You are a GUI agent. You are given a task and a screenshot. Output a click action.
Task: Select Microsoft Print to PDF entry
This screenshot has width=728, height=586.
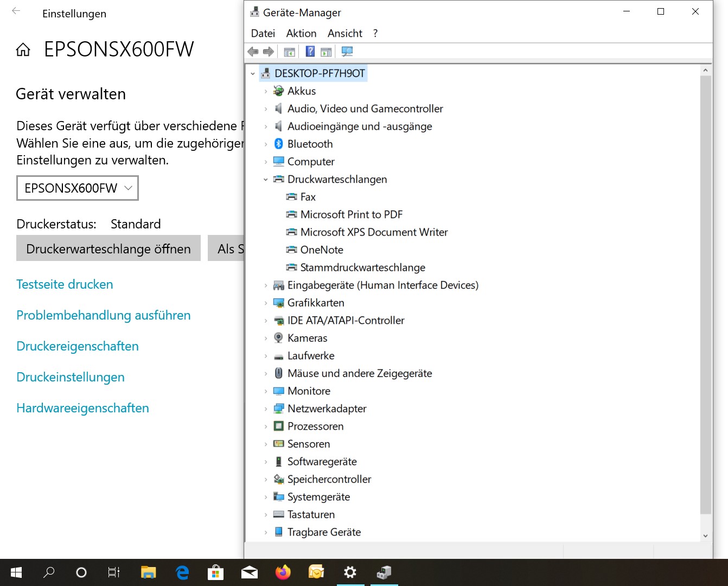tap(352, 214)
